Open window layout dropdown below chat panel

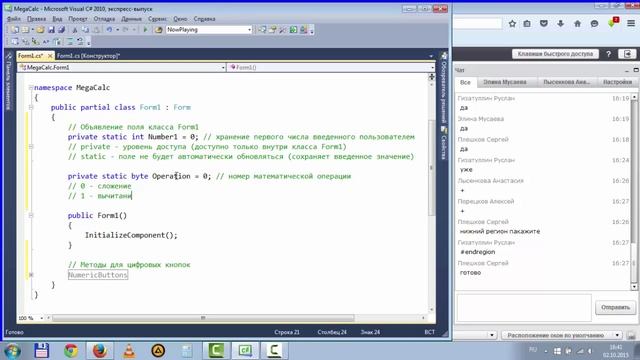click(562, 335)
